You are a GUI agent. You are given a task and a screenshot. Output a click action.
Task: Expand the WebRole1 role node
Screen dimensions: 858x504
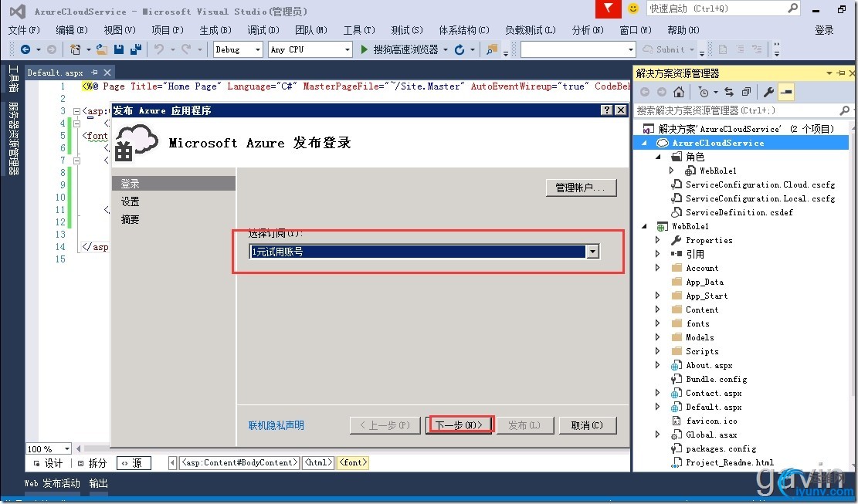point(671,171)
